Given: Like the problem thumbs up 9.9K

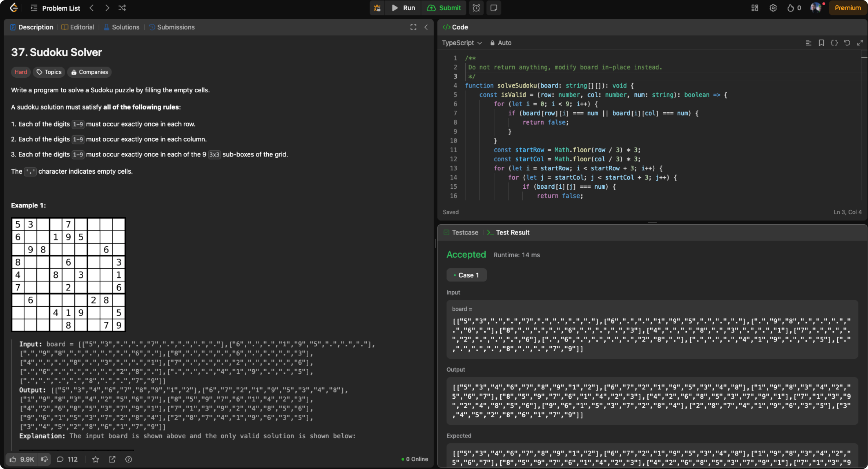Looking at the screenshot, I should click(x=22, y=459).
